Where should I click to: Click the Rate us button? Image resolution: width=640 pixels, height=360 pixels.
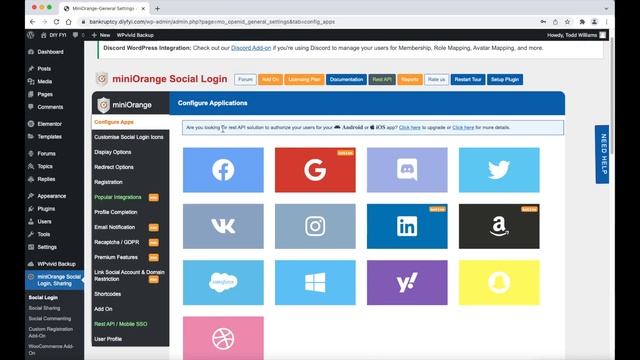[x=436, y=80]
